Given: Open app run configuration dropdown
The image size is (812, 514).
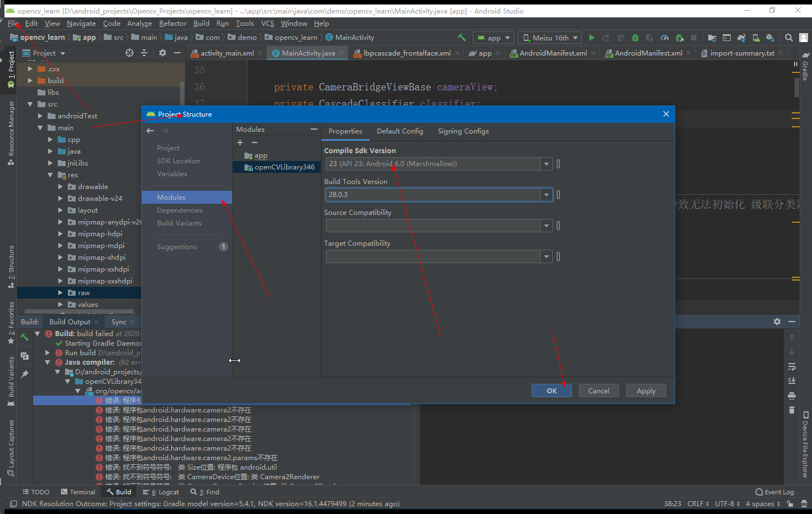Looking at the screenshot, I should [x=493, y=38].
